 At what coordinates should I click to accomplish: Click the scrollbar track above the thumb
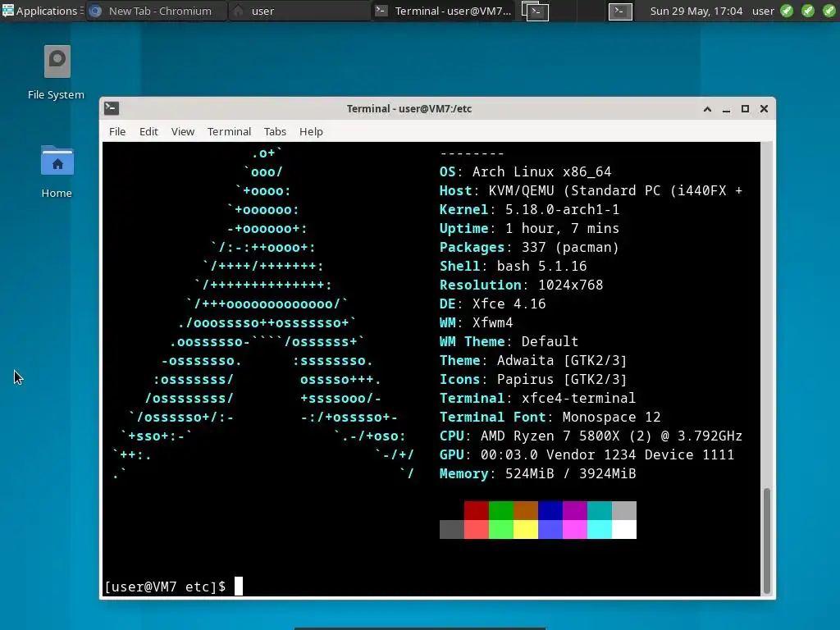tap(767, 314)
